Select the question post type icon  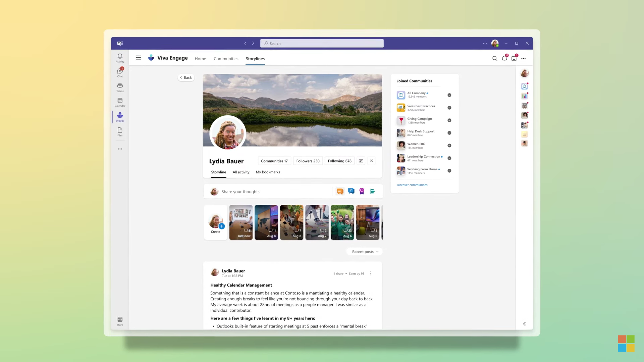(351, 191)
